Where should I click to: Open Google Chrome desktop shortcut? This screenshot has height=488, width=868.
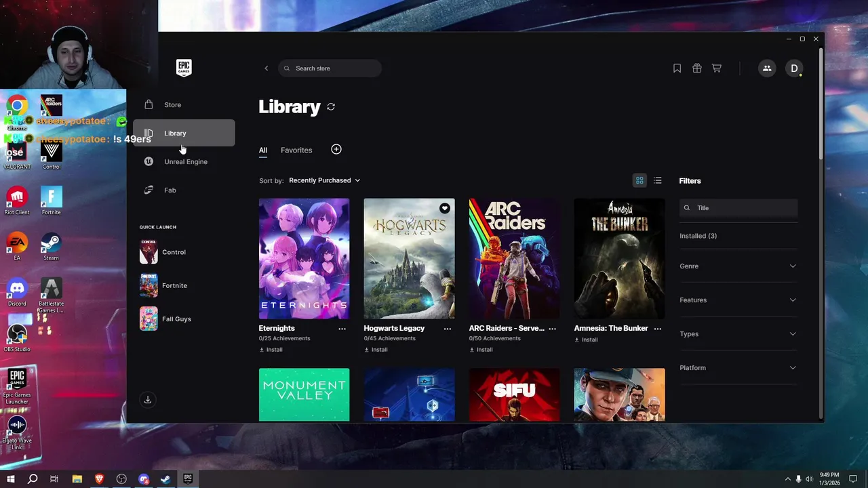tap(17, 112)
